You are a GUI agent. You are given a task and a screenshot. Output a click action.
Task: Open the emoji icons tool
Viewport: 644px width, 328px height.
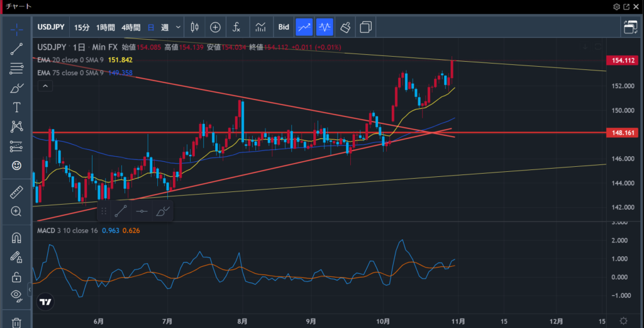[17, 165]
